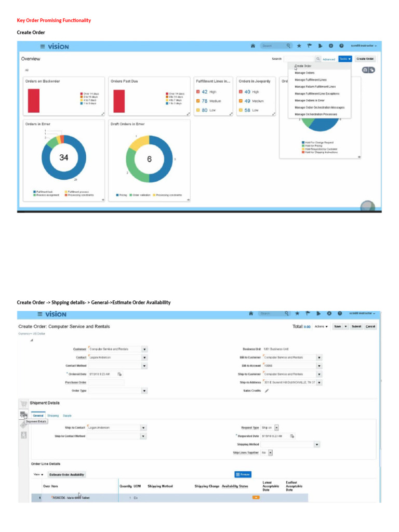399x532 pixels.
Task: Click Cancel button on Create Order
Action: [370, 326]
